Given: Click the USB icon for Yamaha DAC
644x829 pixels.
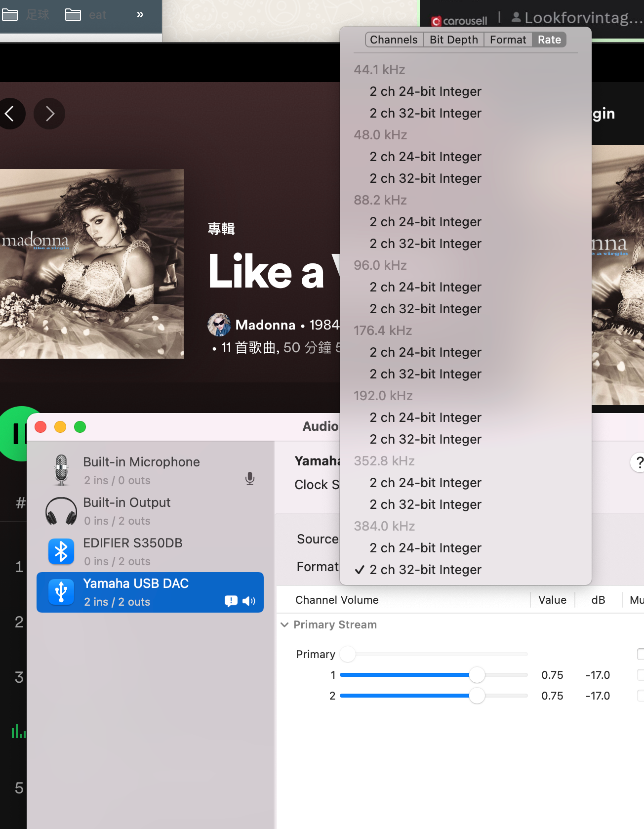Looking at the screenshot, I should click(x=61, y=592).
